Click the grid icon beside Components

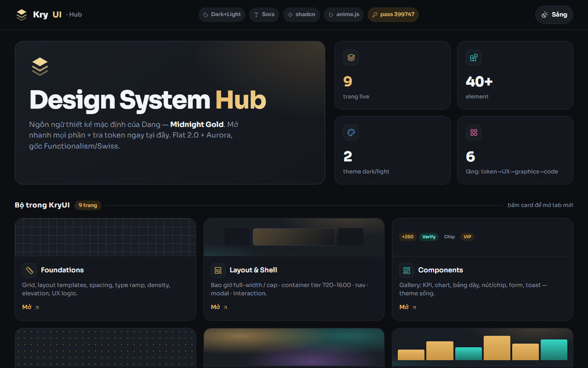pyautogui.click(x=406, y=270)
